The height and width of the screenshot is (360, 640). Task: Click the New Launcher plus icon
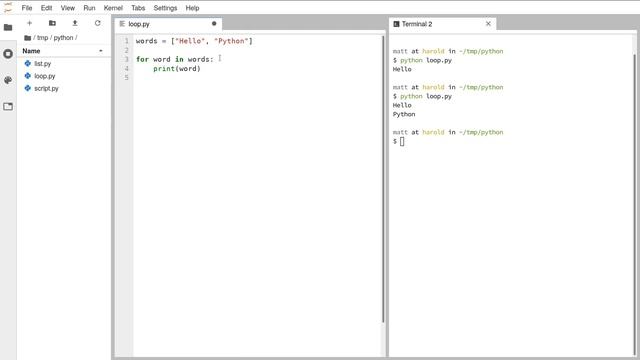point(29,23)
